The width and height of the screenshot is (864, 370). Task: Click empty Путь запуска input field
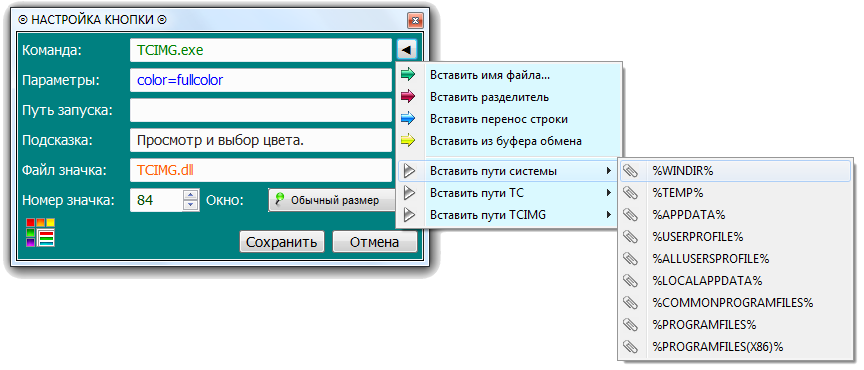coord(261,110)
